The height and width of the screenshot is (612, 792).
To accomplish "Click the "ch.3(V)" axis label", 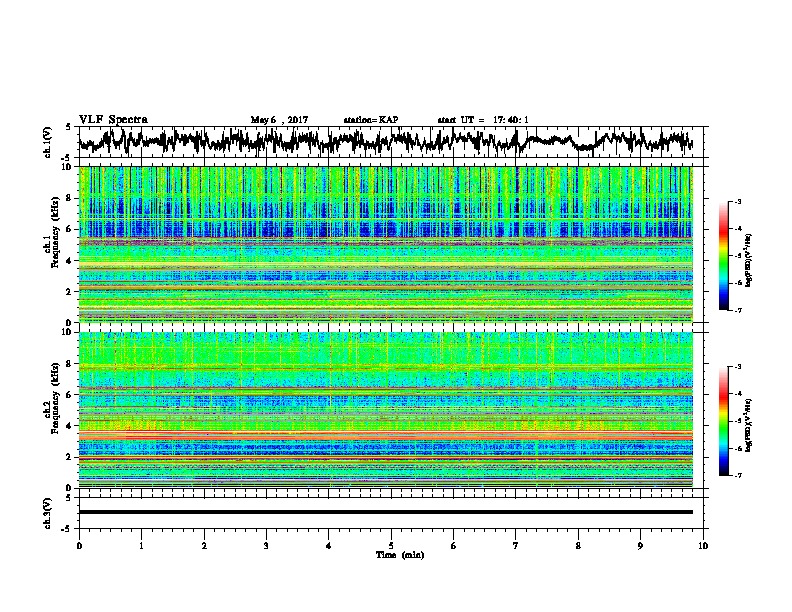I will click(48, 513).
